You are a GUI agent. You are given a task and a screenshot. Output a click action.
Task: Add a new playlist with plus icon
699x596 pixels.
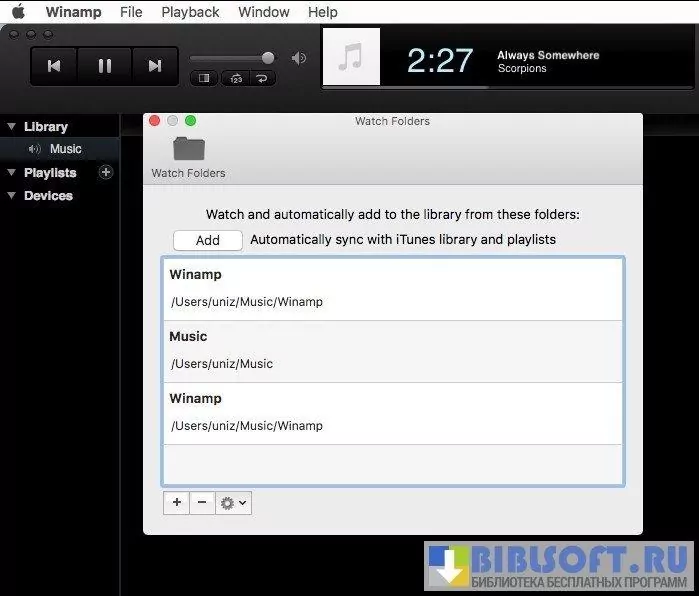(106, 172)
